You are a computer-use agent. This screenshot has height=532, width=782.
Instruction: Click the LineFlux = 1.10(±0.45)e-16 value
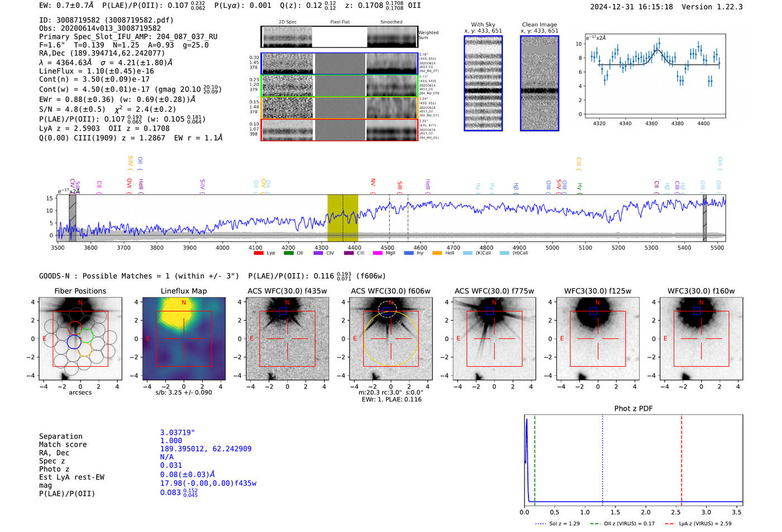(x=97, y=71)
